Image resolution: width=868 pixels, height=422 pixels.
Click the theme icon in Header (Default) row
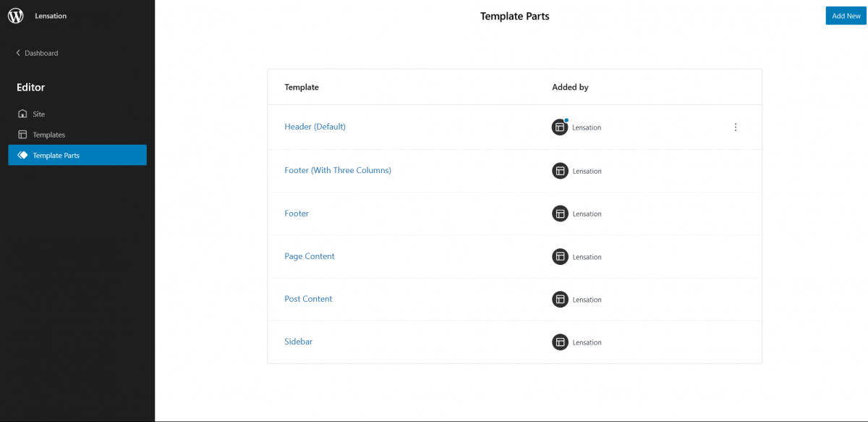559,127
